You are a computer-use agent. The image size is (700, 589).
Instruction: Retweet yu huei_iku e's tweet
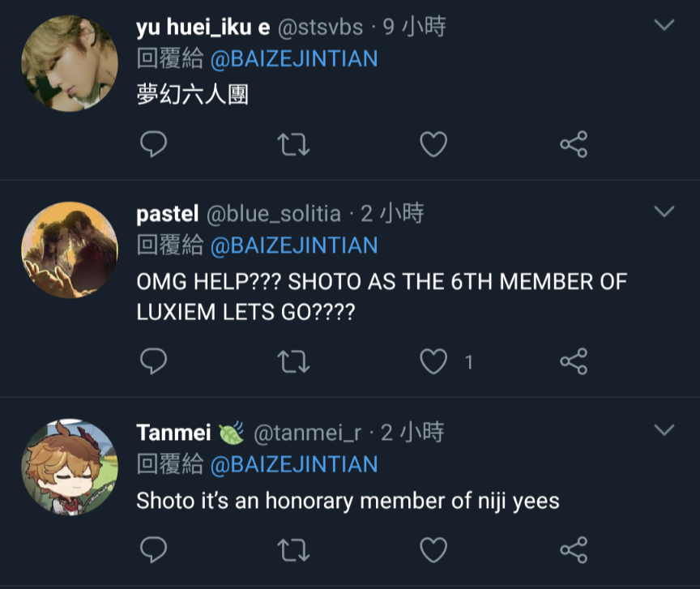(x=293, y=144)
